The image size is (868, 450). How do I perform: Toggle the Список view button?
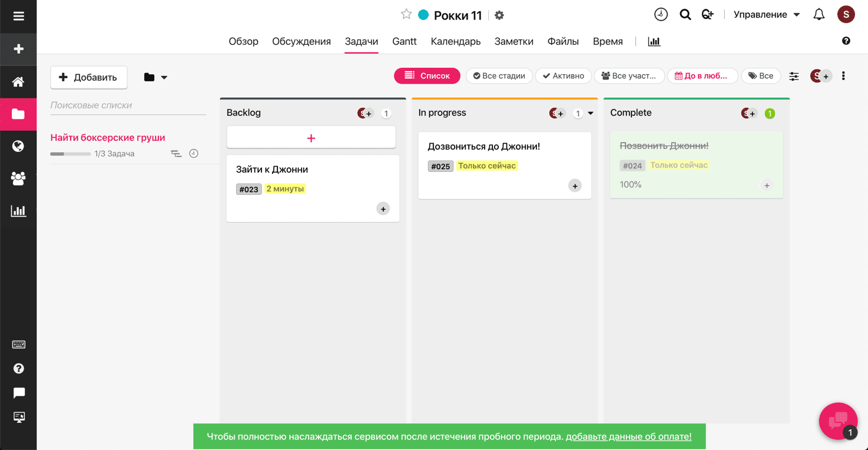(x=427, y=76)
